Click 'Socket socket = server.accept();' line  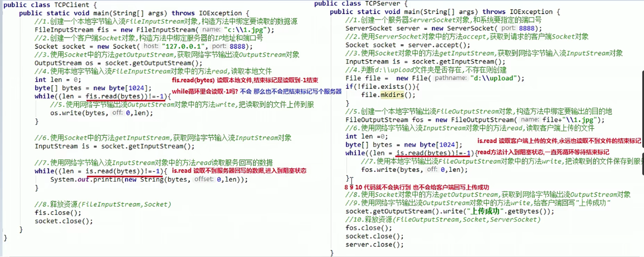[408, 45]
